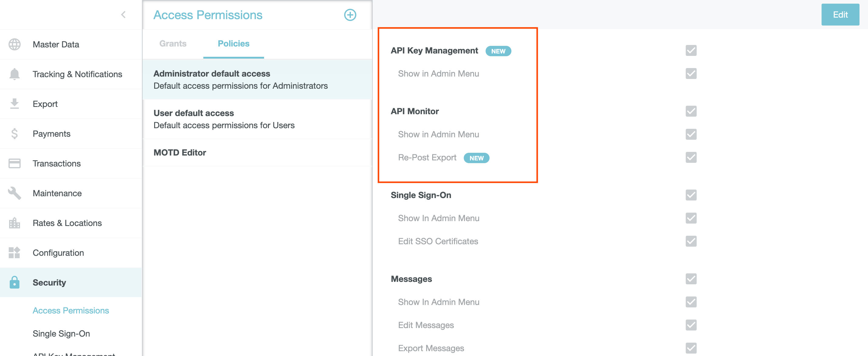Open the Single Sign-On submenu link
This screenshot has width=868, height=356.
pyautogui.click(x=61, y=334)
